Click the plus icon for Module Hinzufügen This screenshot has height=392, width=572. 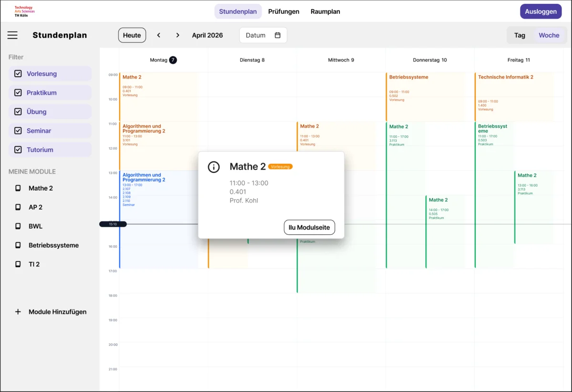18,312
